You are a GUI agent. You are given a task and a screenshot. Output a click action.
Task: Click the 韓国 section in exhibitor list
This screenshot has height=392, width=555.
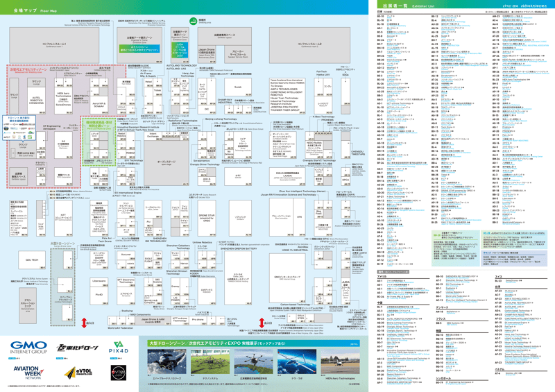439,331
